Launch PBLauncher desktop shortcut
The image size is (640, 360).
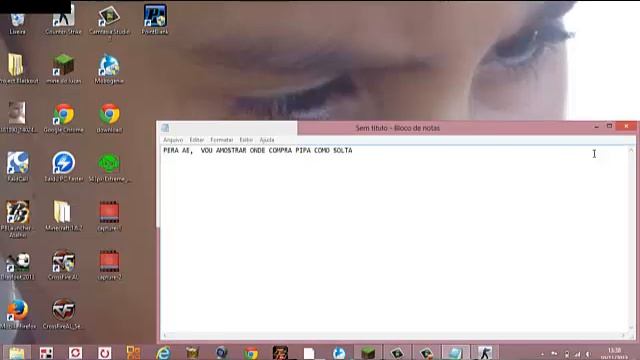coord(17,218)
